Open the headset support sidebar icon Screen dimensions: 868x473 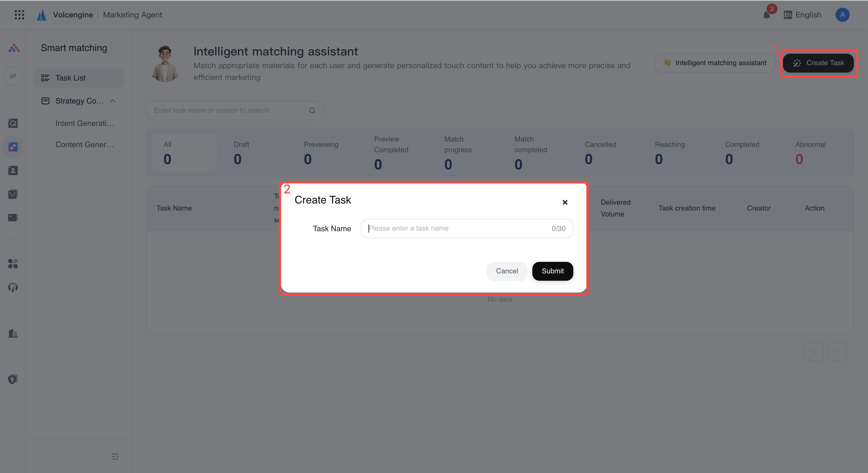pos(13,287)
